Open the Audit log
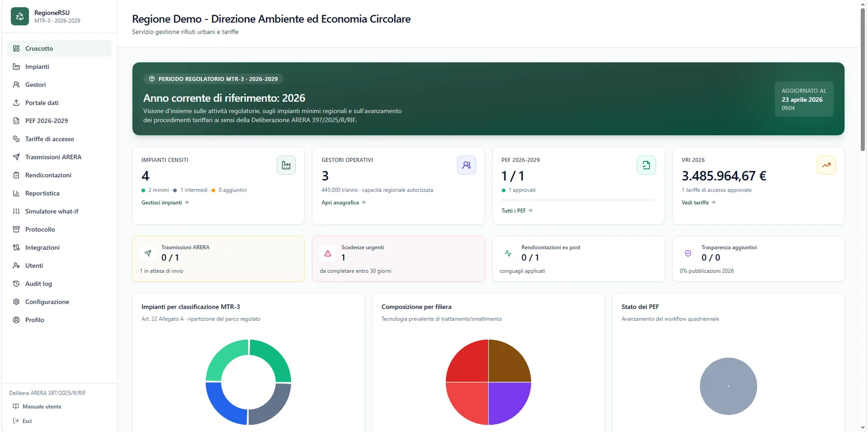The image size is (868, 432). [59, 284]
